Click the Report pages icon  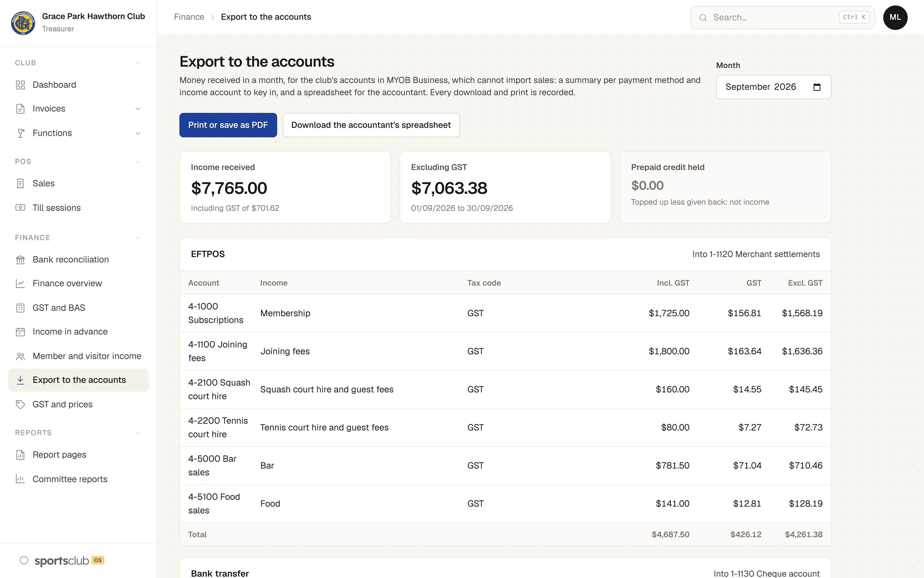pyautogui.click(x=20, y=455)
